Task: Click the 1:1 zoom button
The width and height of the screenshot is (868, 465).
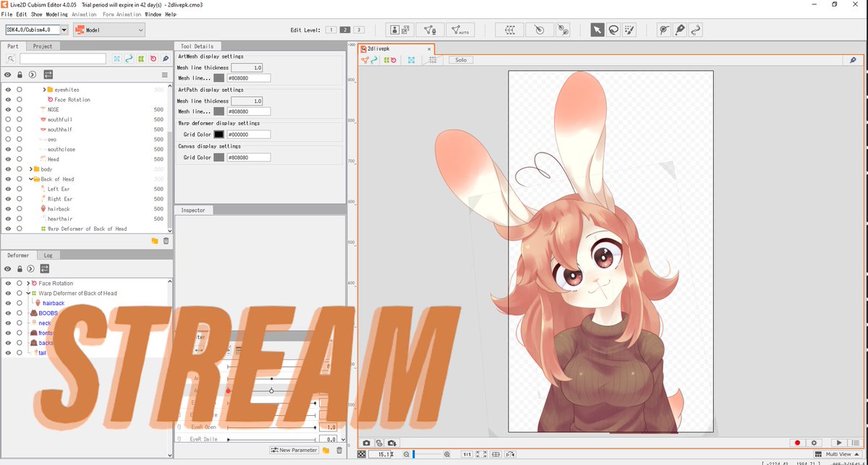Action: tap(467, 454)
